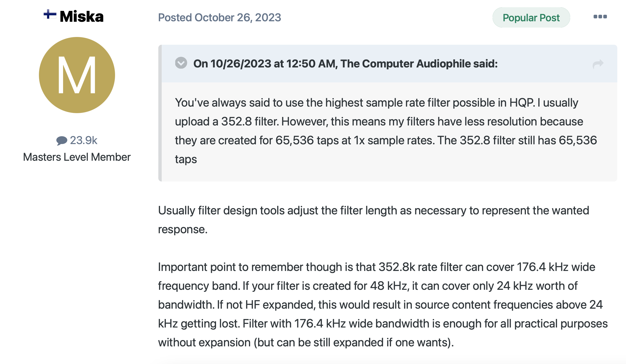Viewport: 626px width, 364px height.
Task: Open Miska's profile via the M avatar
Action: (x=77, y=75)
